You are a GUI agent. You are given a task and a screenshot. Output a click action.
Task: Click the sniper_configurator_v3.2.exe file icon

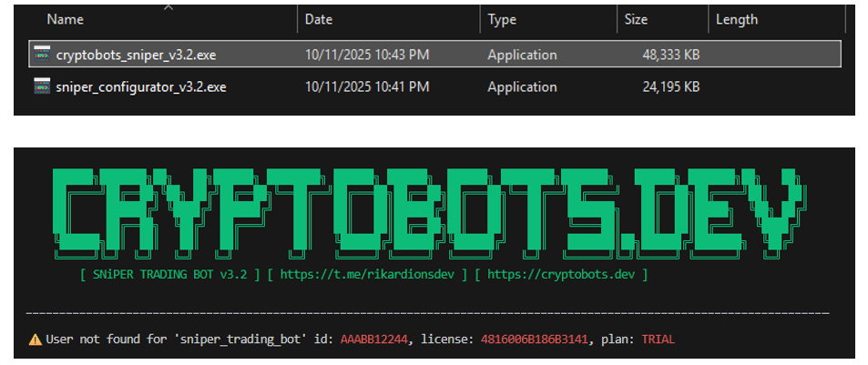41,87
